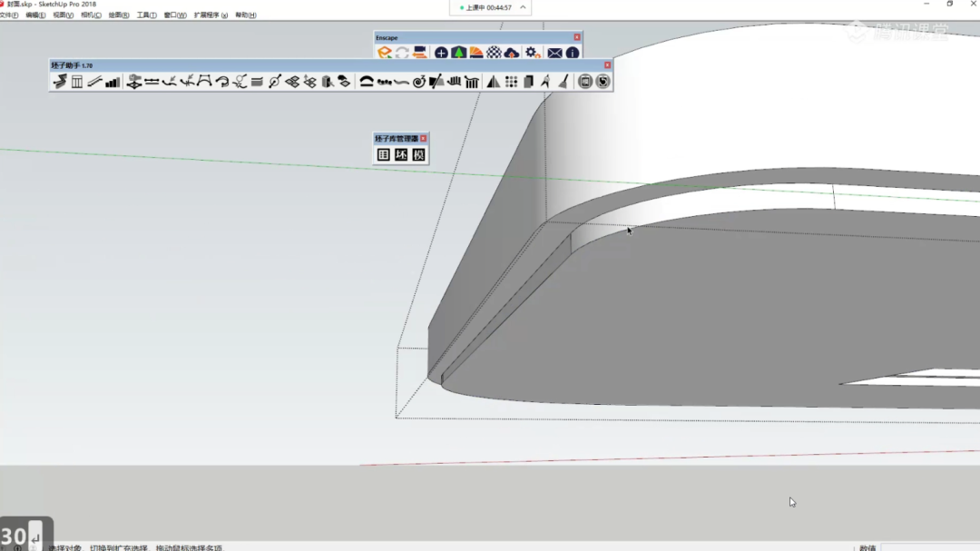Open Enscape settings gear icon
This screenshot has width=980, height=551.
[x=533, y=54]
